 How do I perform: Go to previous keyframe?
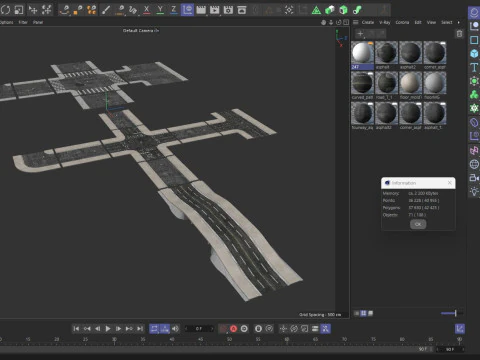point(87,329)
